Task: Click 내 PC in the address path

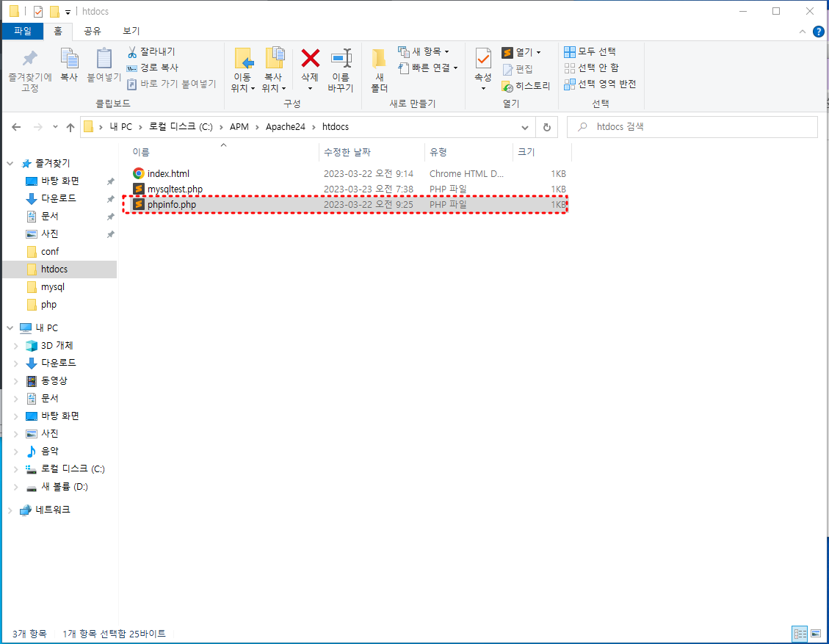Action: pos(120,127)
